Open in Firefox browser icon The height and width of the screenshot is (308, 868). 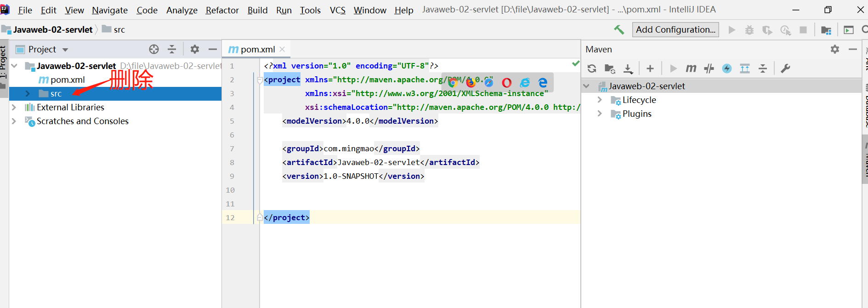click(x=471, y=82)
